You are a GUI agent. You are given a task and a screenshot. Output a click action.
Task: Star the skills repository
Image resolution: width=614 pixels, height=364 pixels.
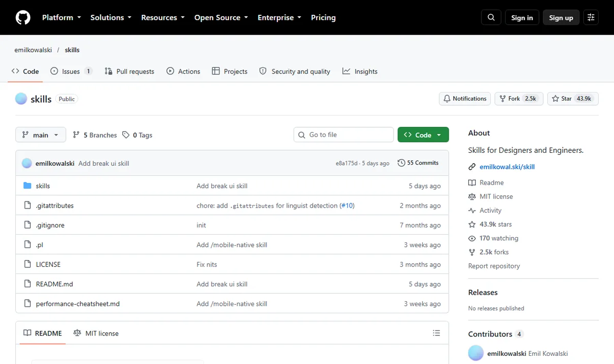click(573, 99)
